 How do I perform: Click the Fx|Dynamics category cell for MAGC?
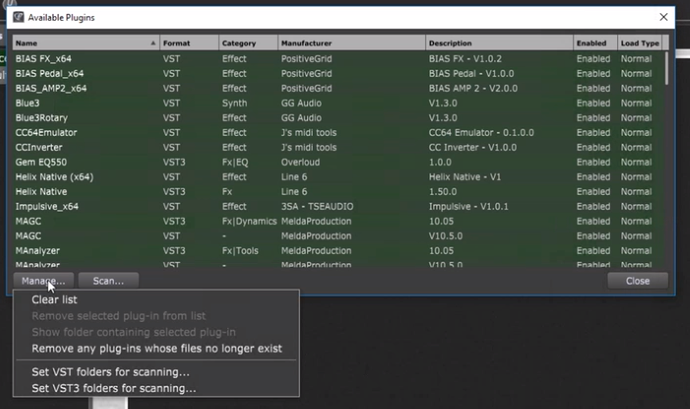point(249,221)
